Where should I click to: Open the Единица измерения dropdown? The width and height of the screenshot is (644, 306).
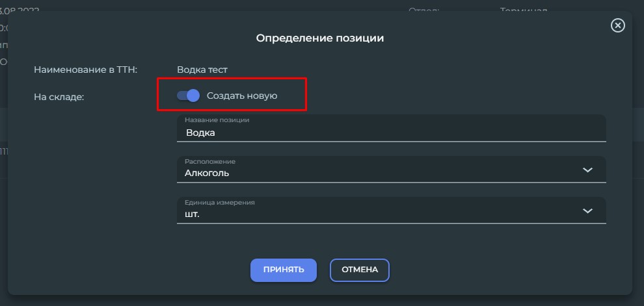point(392,210)
